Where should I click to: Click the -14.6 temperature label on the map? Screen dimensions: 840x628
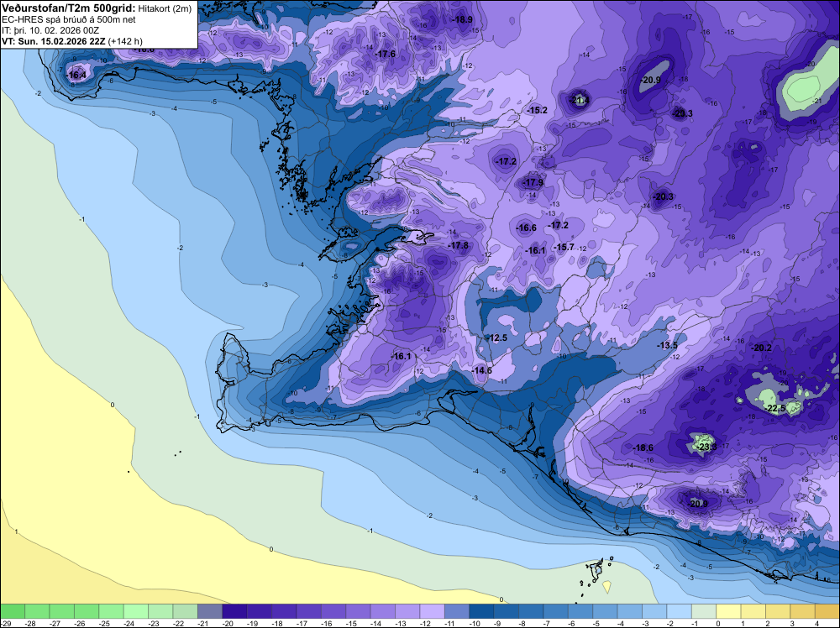coord(481,370)
